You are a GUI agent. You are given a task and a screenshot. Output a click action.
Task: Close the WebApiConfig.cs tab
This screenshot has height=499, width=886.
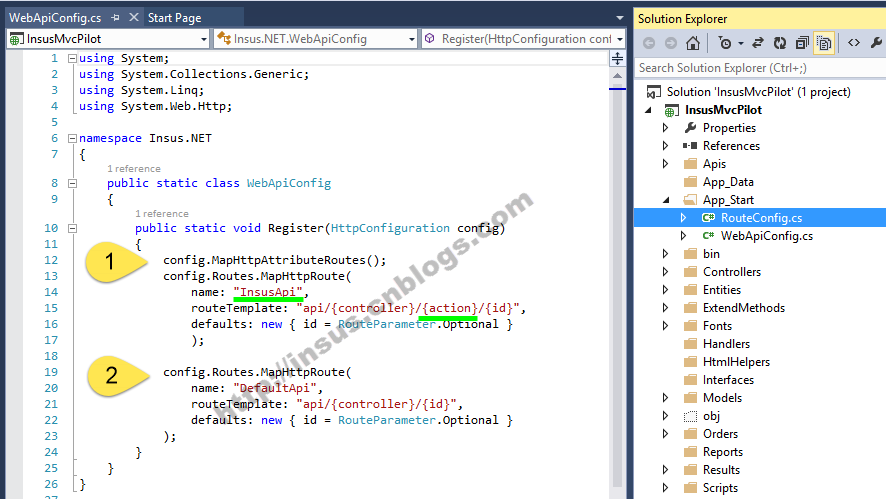134,18
